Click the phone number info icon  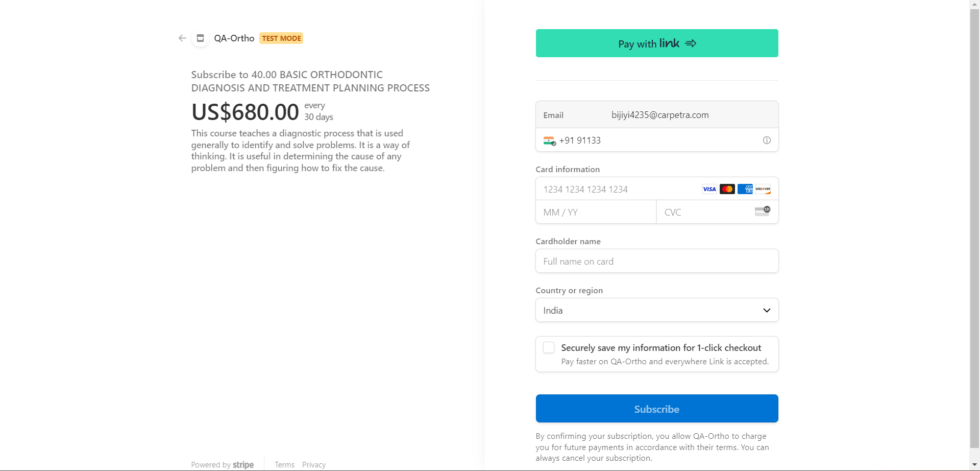[x=767, y=140]
